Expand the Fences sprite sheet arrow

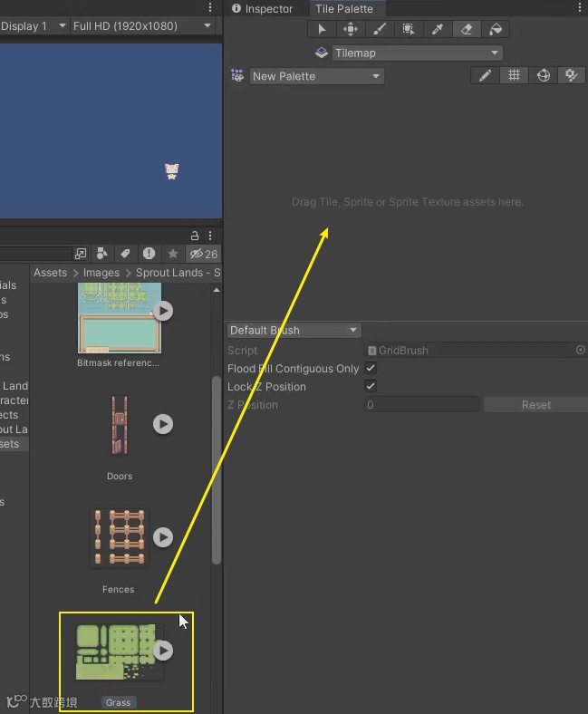tap(163, 537)
